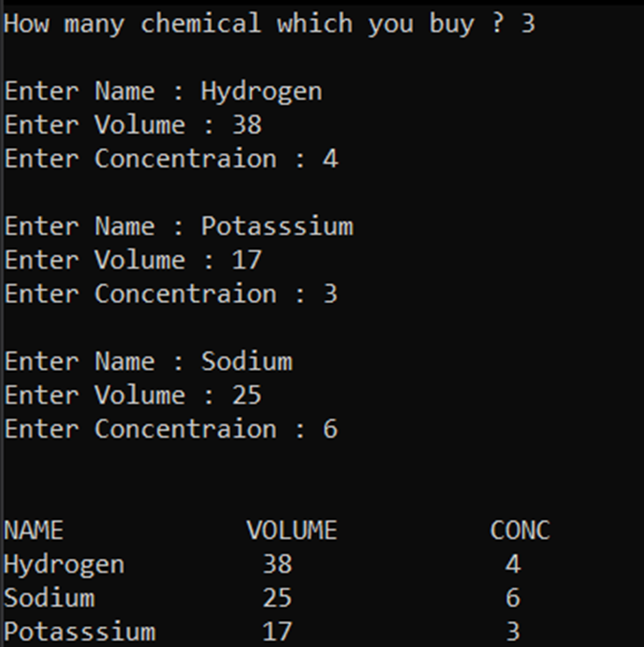Click the 'Enter Volume : 17' line
This screenshot has height=647, width=644.
tap(133, 260)
